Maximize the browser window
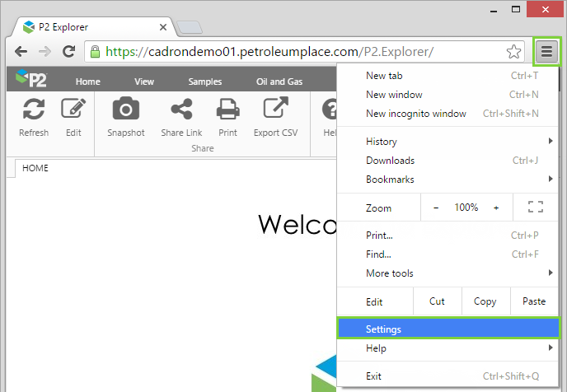The image size is (567, 392). tap(516, 9)
